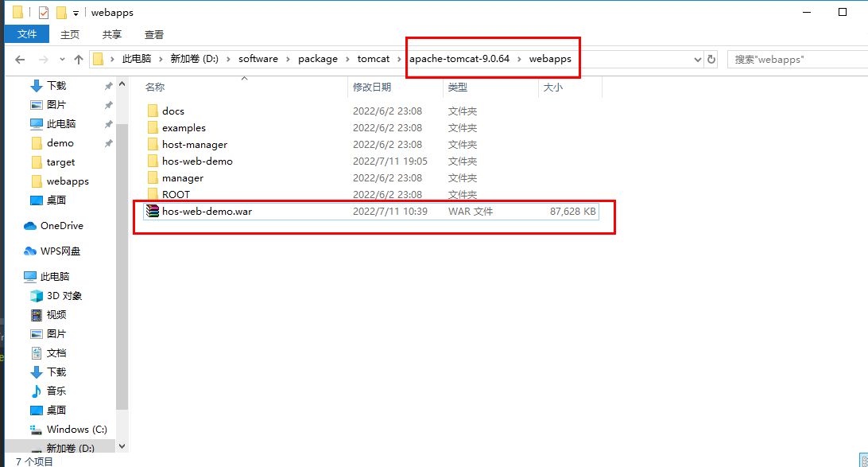Click the 共享 ribbon tab
Viewport: 868px width, 467px height.
click(x=112, y=34)
